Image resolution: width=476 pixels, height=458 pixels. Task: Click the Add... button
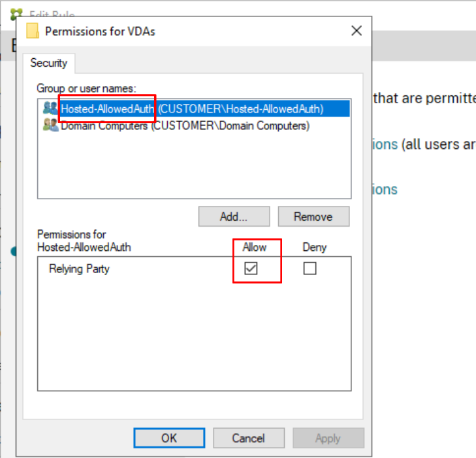[x=234, y=216]
